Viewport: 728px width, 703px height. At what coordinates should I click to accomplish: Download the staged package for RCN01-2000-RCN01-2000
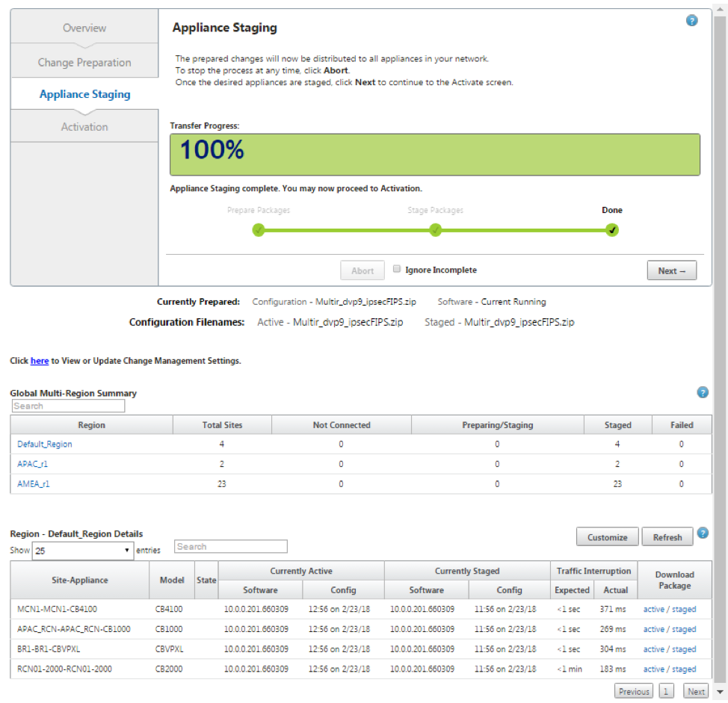pos(684,669)
